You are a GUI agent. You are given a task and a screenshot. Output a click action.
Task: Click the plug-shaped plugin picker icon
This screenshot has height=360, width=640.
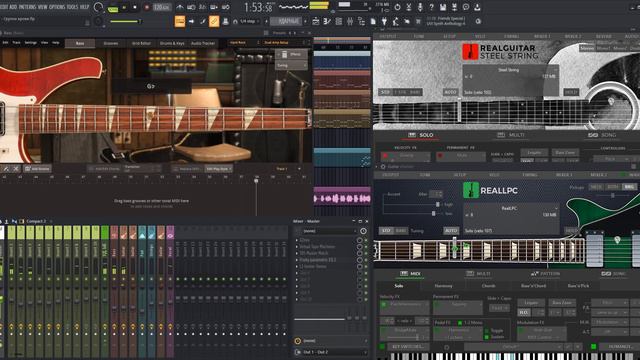click(x=384, y=21)
